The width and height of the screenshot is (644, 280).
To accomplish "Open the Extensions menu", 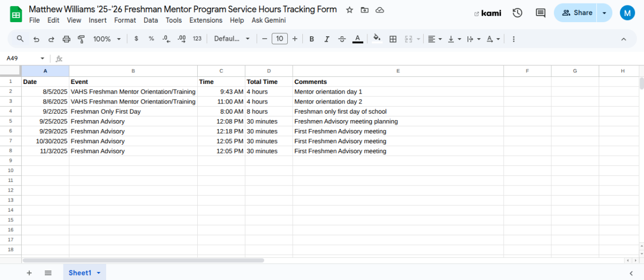I will [x=206, y=20].
